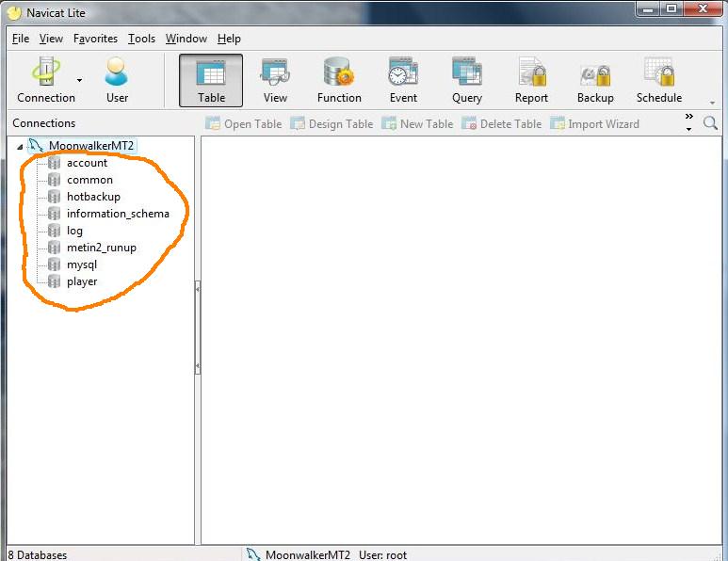This screenshot has width=728, height=561.
Task: Click User: root in status bar
Action: pyautogui.click(x=382, y=555)
